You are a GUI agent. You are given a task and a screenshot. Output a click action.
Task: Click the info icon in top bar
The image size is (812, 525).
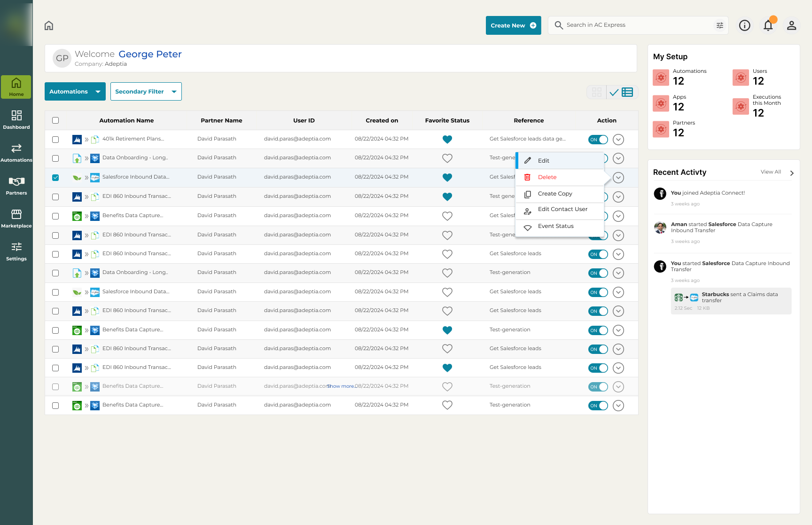coord(744,25)
